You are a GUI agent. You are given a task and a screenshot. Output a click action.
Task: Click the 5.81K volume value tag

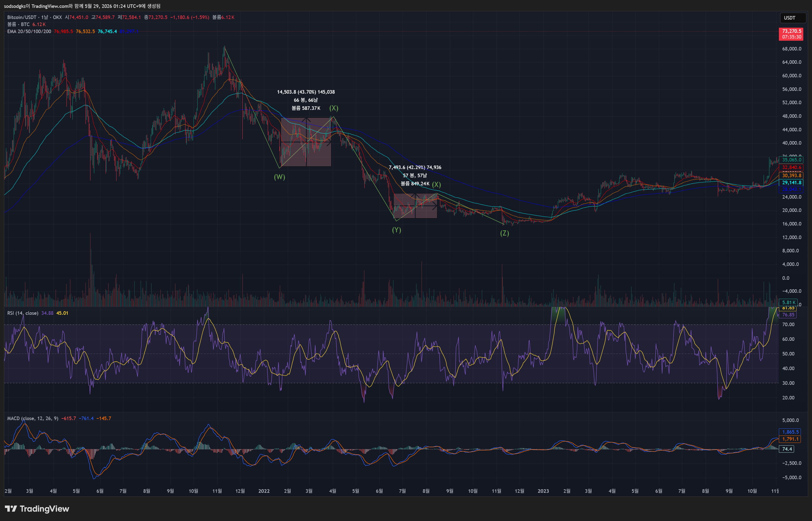click(x=789, y=303)
